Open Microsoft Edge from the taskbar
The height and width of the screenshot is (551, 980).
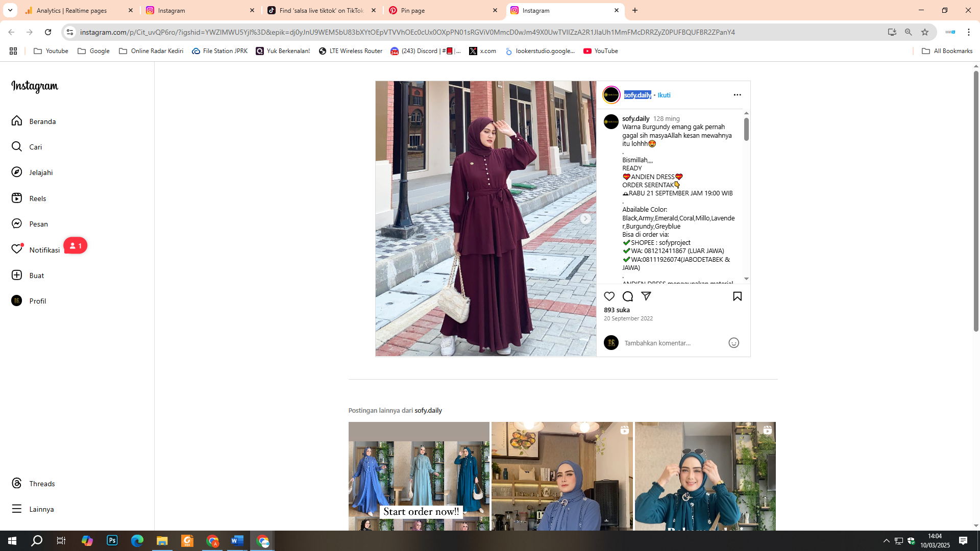137,541
